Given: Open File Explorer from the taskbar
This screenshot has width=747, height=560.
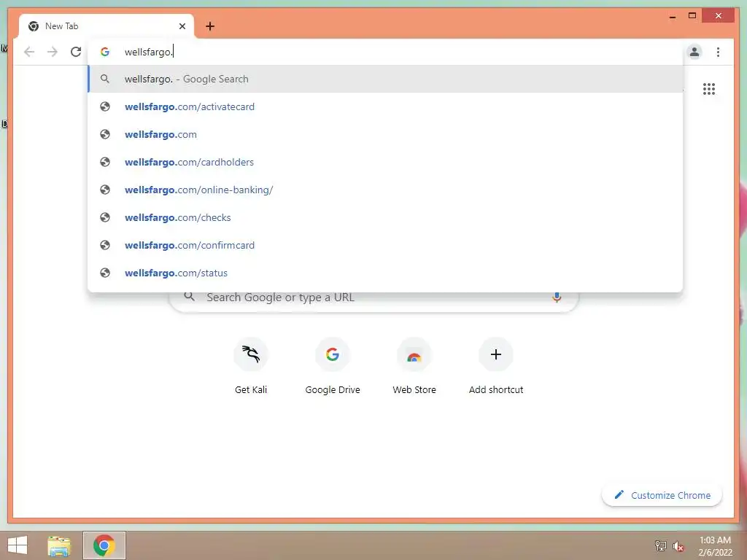Looking at the screenshot, I should point(59,545).
